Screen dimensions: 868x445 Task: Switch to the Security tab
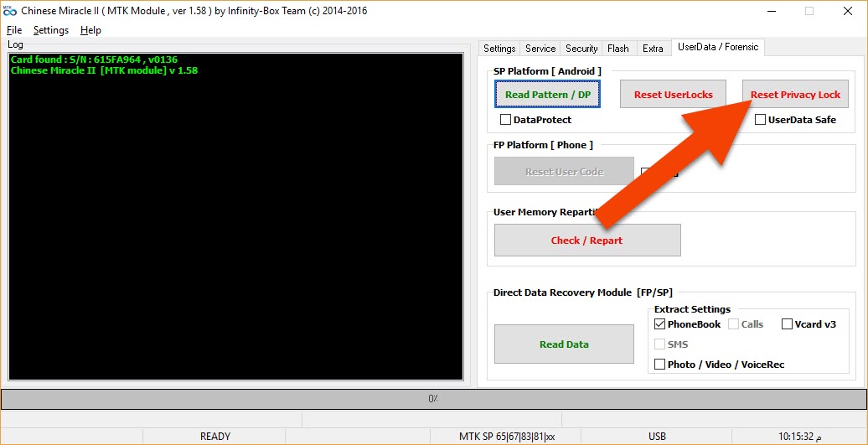(581, 49)
